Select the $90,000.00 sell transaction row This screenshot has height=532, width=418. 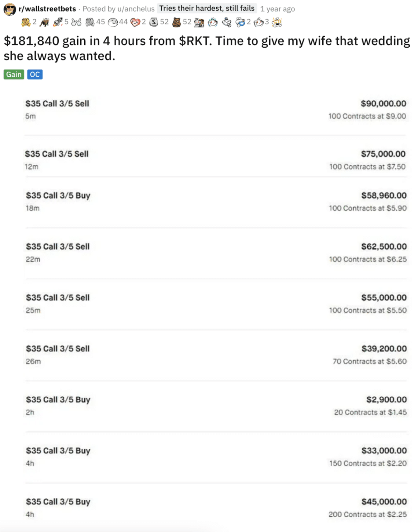(x=215, y=110)
